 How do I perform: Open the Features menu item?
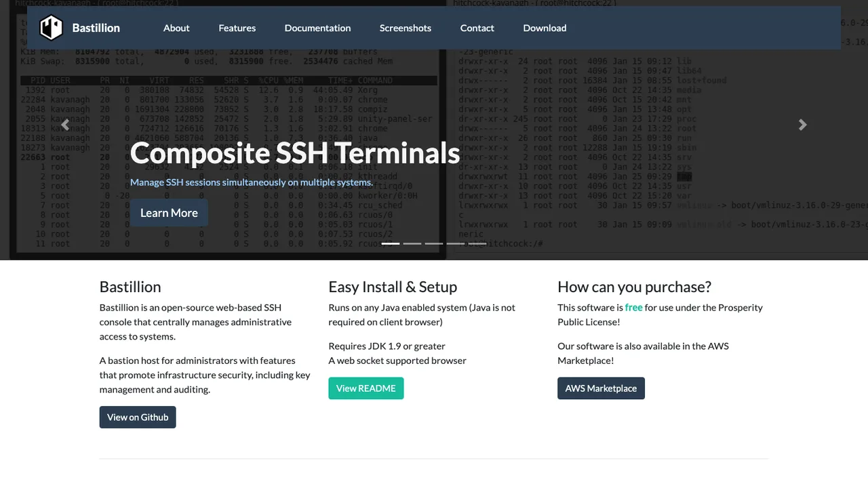point(237,28)
